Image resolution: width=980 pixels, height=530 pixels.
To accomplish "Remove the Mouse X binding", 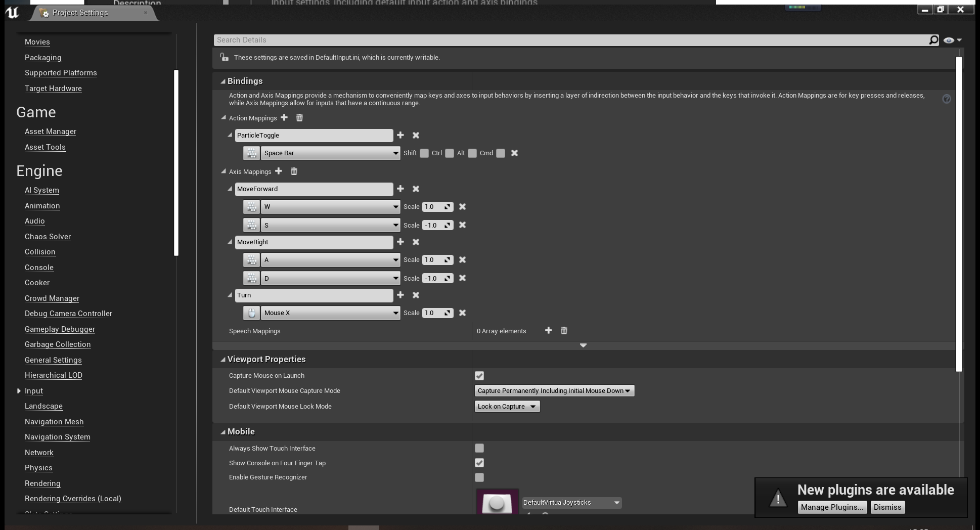I will [x=462, y=313].
